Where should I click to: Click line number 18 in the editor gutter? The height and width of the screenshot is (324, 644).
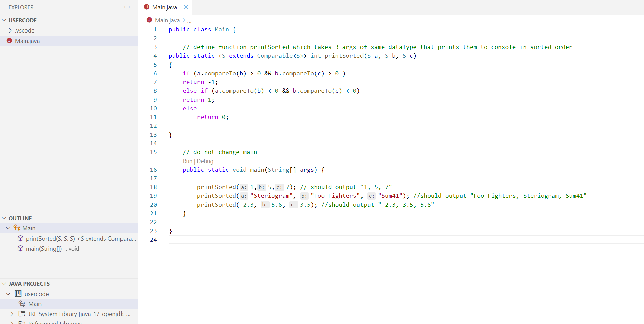pyautogui.click(x=153, y=187)
